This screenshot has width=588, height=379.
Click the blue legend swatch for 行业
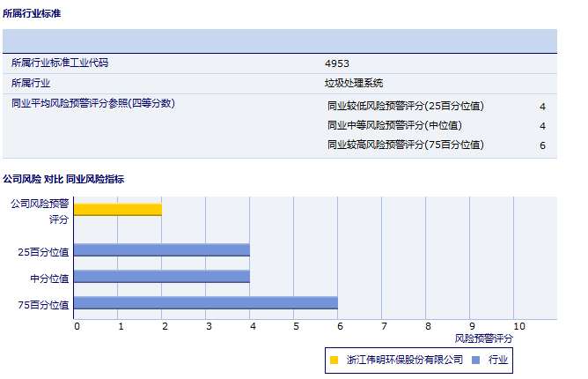click(x=475, y=360)
